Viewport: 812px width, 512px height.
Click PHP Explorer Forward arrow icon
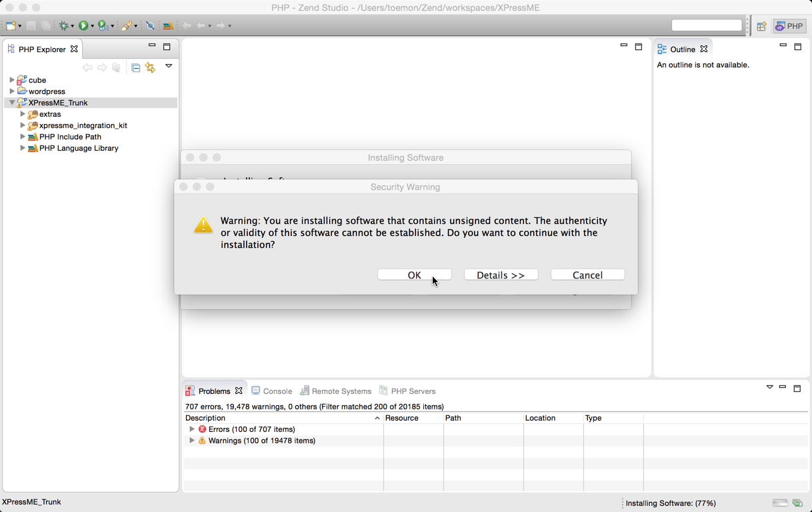pyautogui.click(x=102, y=67)
